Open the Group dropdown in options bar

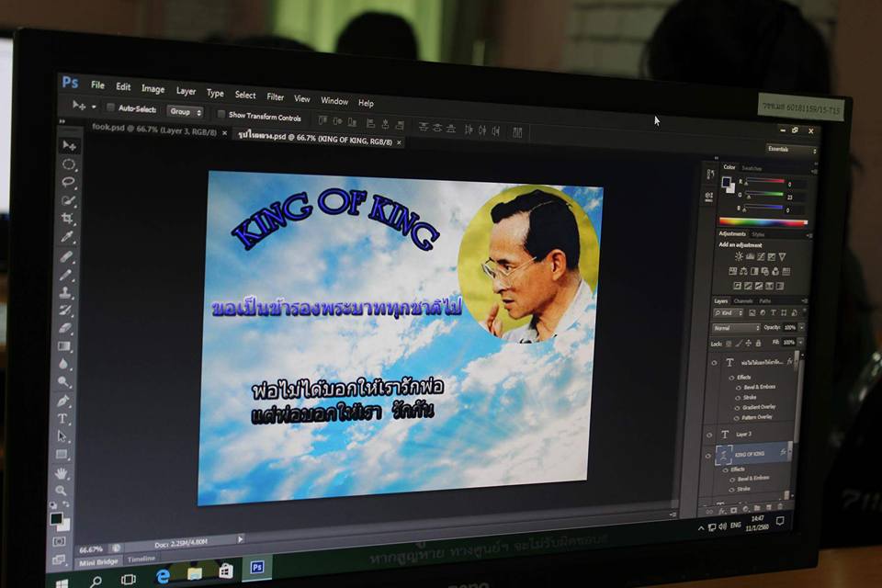point(185,111)
